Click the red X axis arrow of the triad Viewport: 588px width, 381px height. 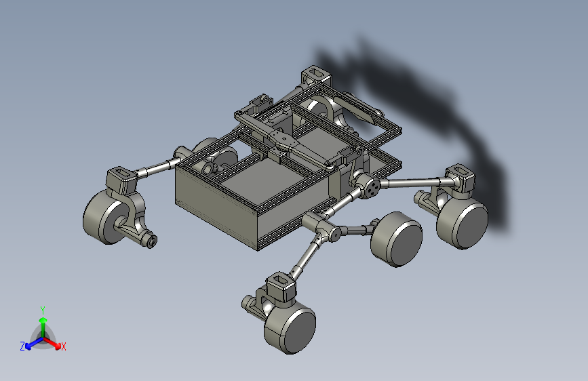coord(54,343)
